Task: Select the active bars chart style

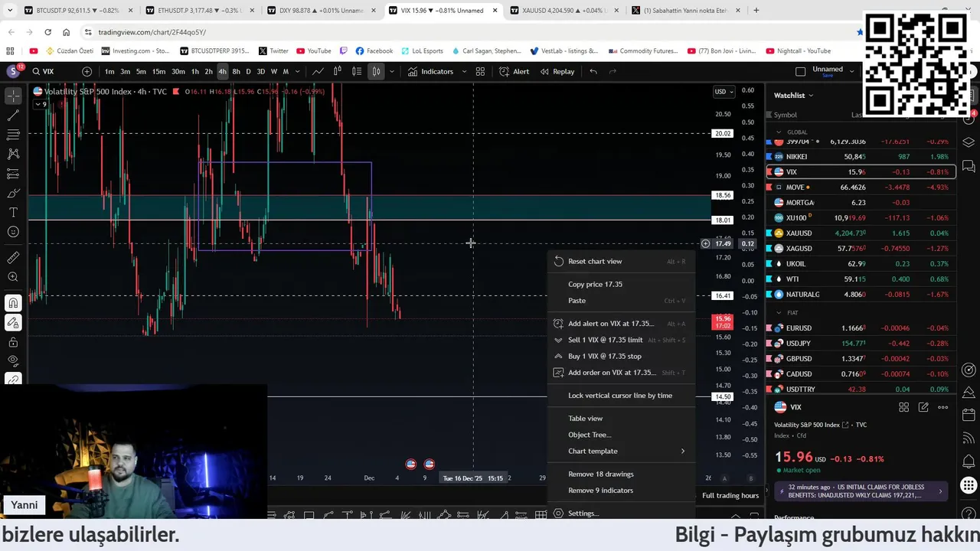Action: 376,71
